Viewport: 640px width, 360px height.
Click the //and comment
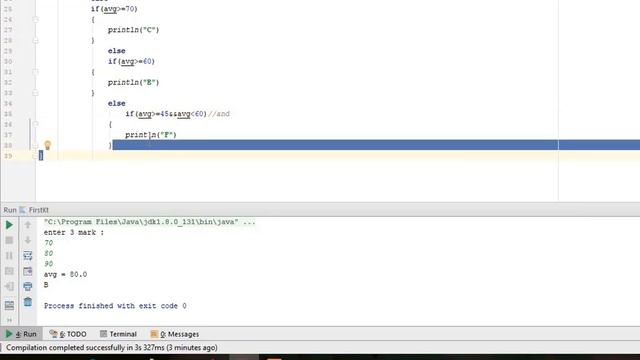(x=219, y=114)
